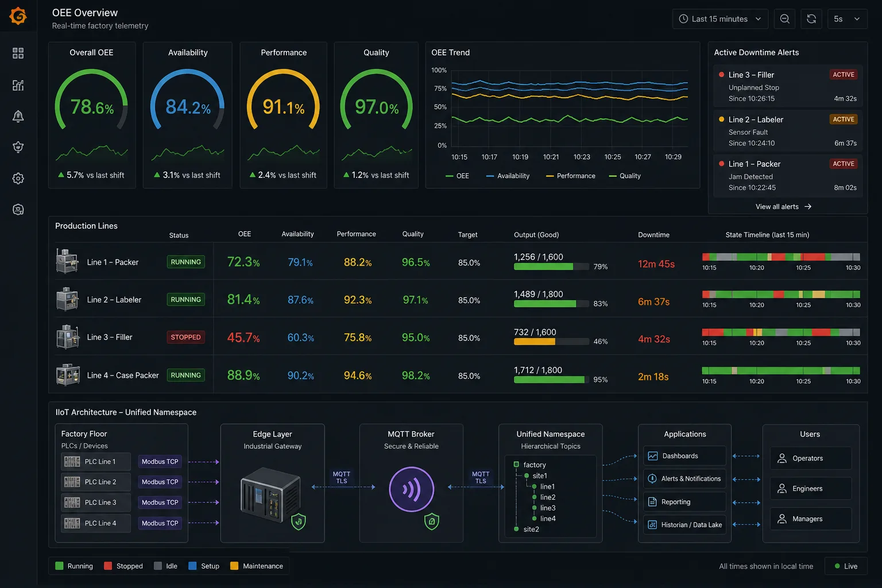Open the settings gear in sidebar

click(18, 179)
